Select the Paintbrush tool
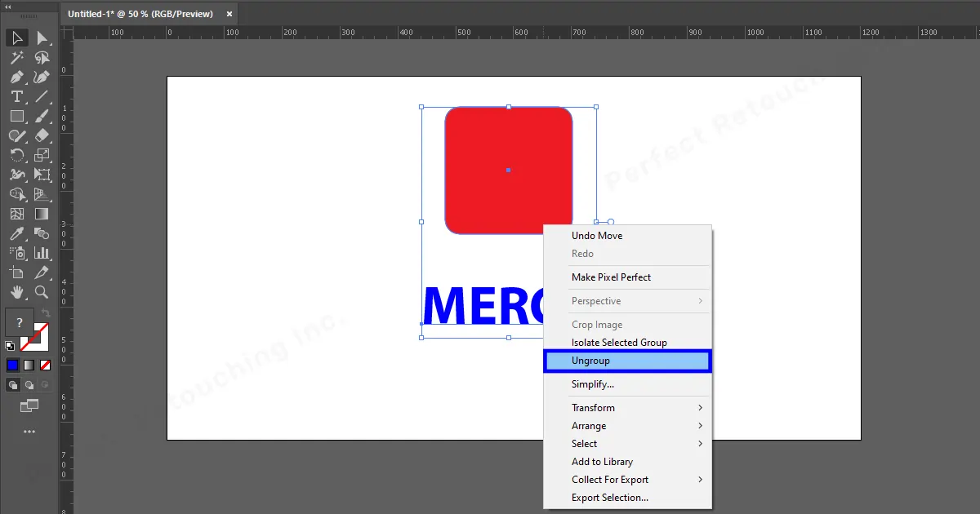The image size is (980, 514). [42, 116]
